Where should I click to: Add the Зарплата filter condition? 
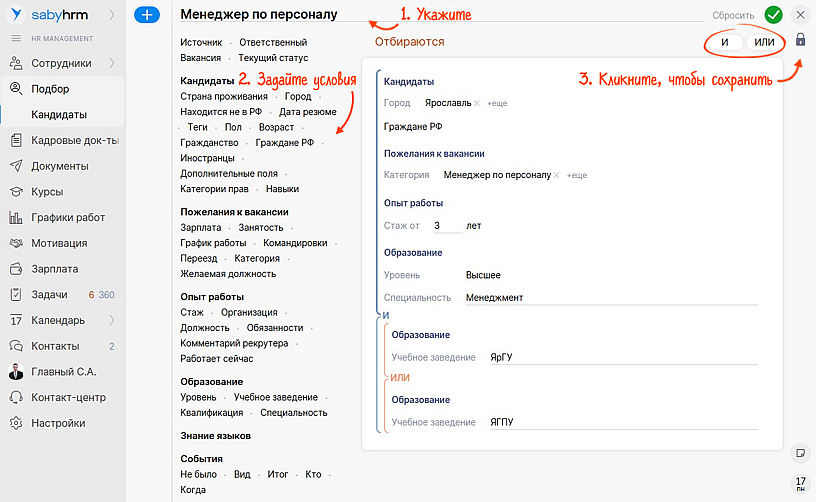200,228
